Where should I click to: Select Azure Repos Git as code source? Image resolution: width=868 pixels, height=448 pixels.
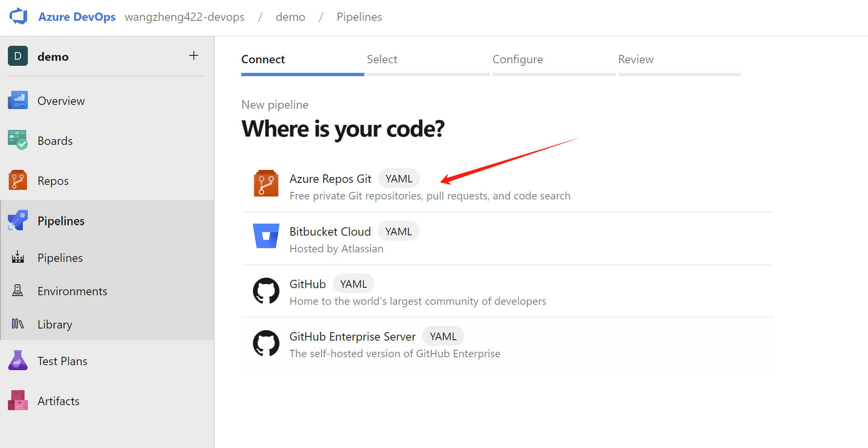(x=330, y=179)
